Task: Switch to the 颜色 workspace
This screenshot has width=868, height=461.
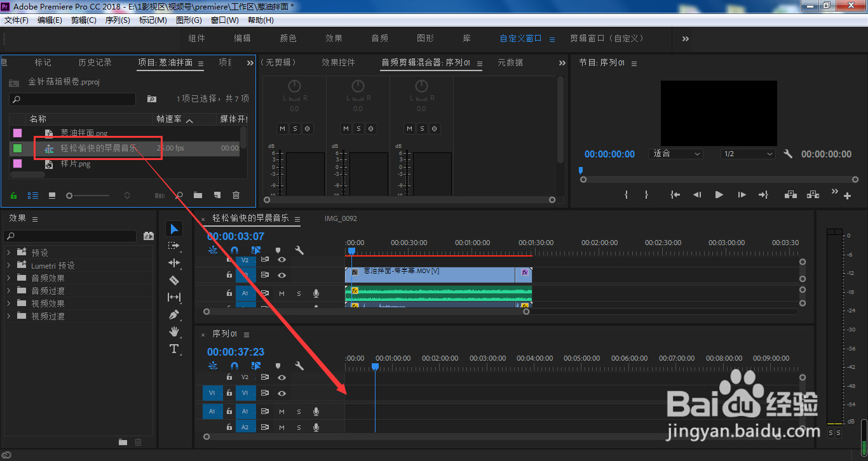Action: [x=288, y=38]
